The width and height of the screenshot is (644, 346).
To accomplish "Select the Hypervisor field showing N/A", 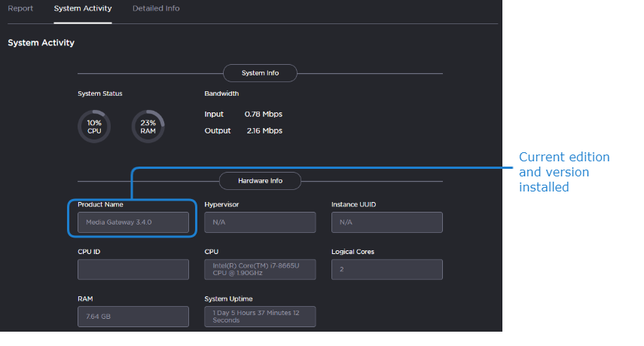I will click(260, 222).
